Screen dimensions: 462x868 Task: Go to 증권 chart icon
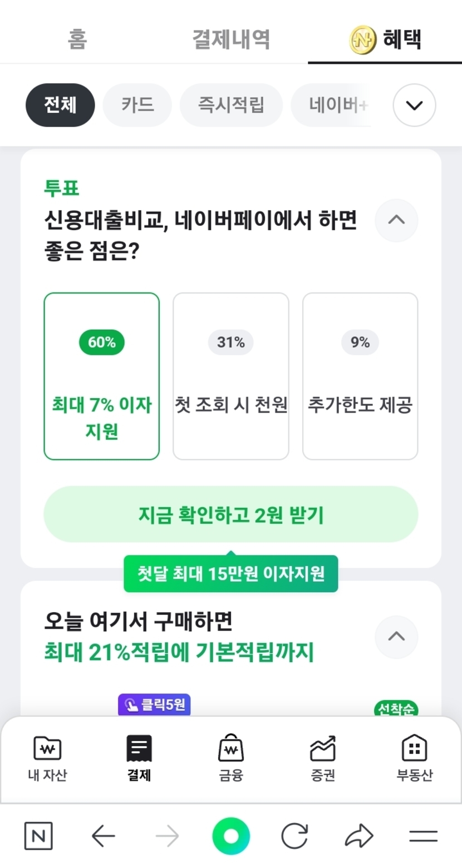[323, 748]
